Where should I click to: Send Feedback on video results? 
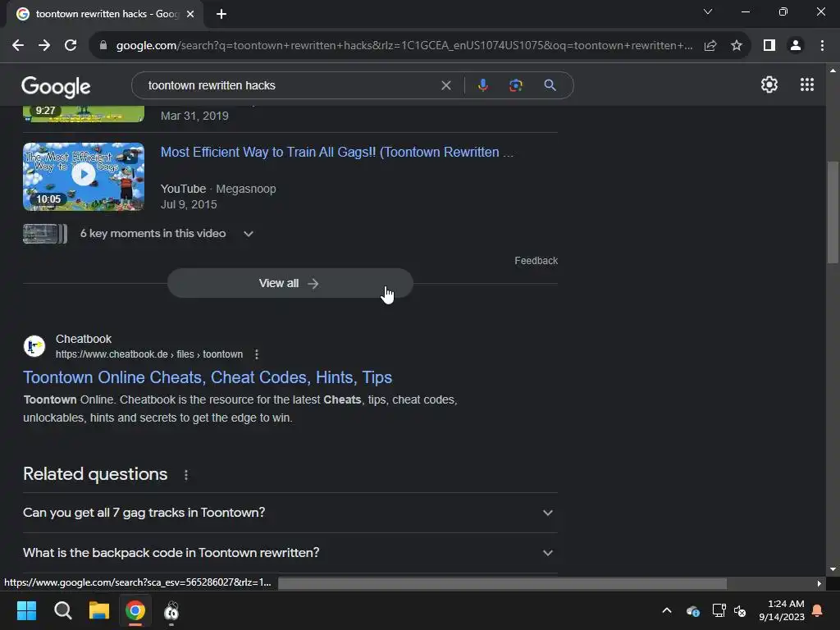(x=536, y=260)
